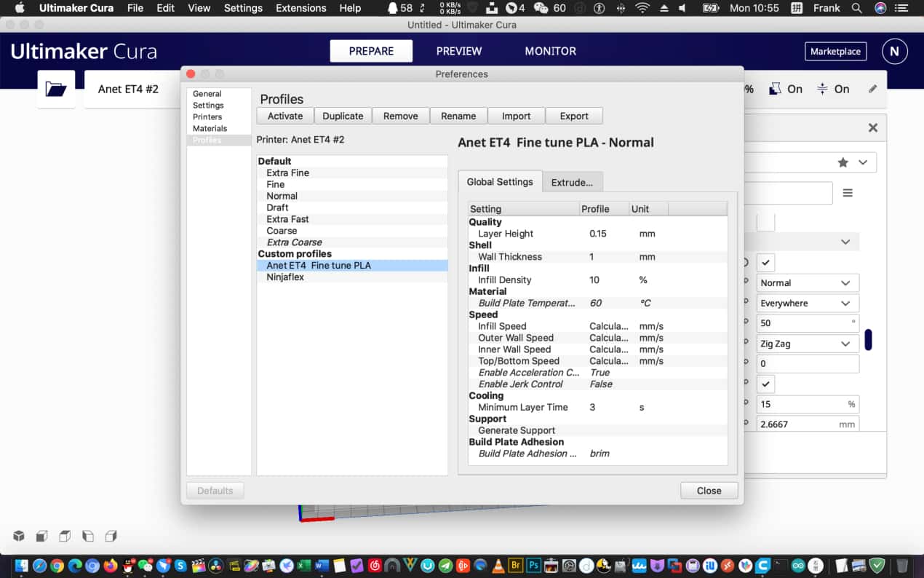Close the Preferences dialog with Close button

pyautogui.click(x=709, y=491)
